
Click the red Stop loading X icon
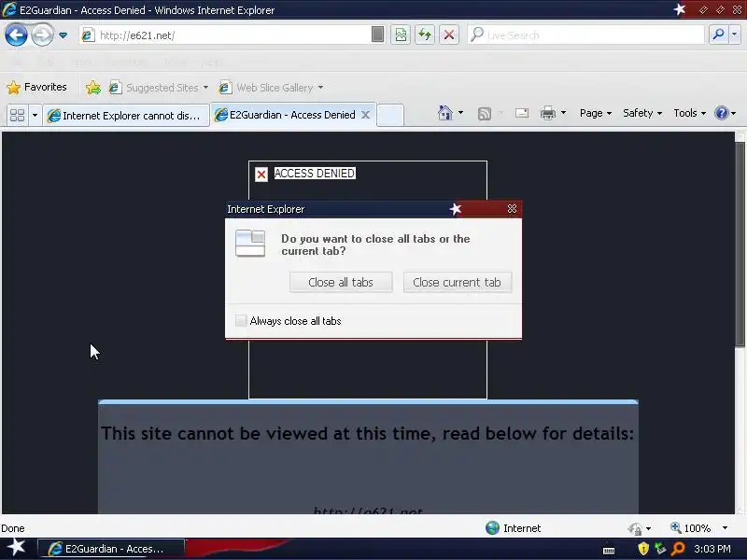tap(449, 35)
